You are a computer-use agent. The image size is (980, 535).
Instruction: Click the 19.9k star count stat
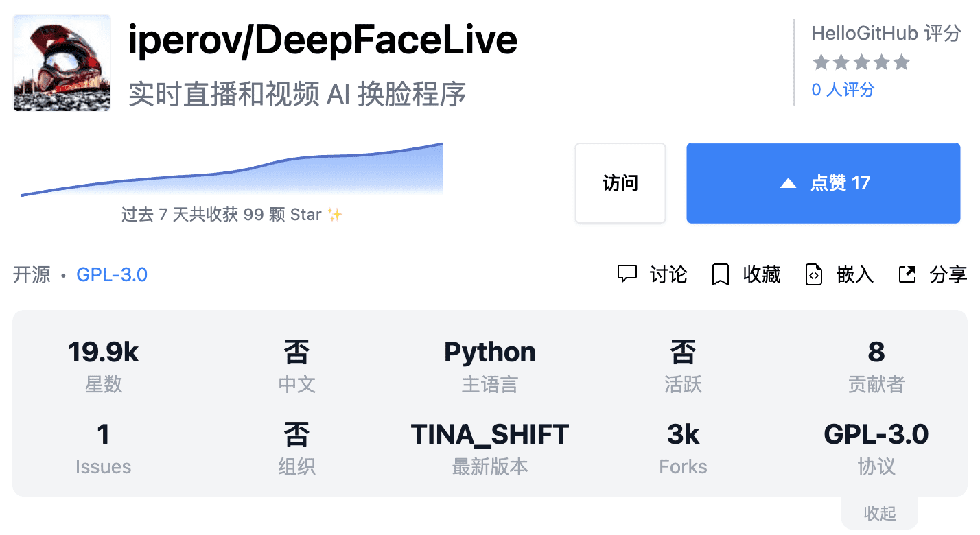pyautogui.click(x=104, y=353)
